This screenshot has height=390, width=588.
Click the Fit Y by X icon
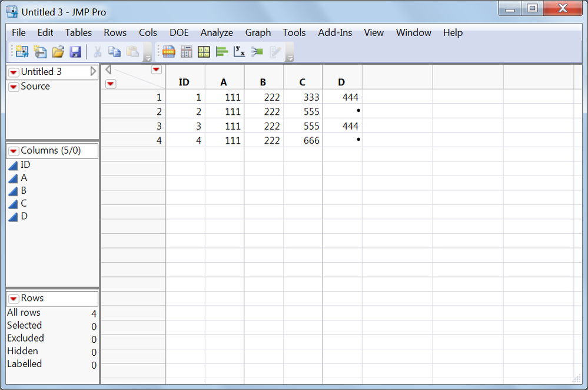point(239,51)
